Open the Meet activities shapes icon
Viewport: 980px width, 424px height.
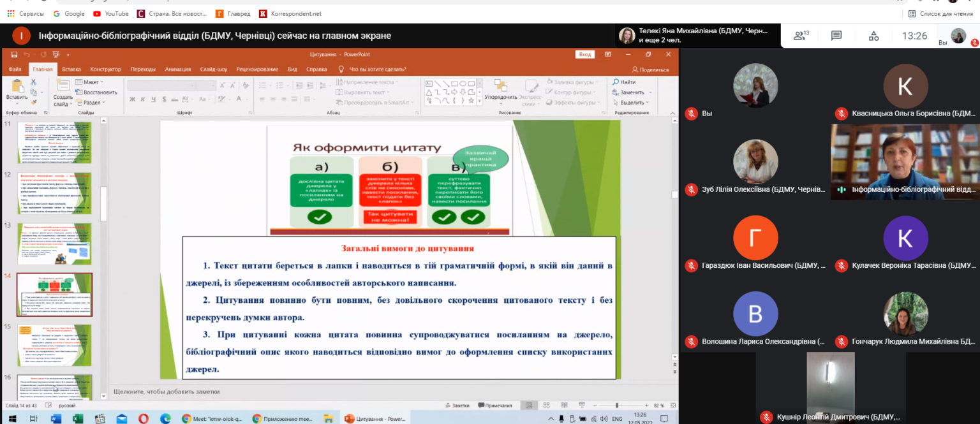point(874,36)
